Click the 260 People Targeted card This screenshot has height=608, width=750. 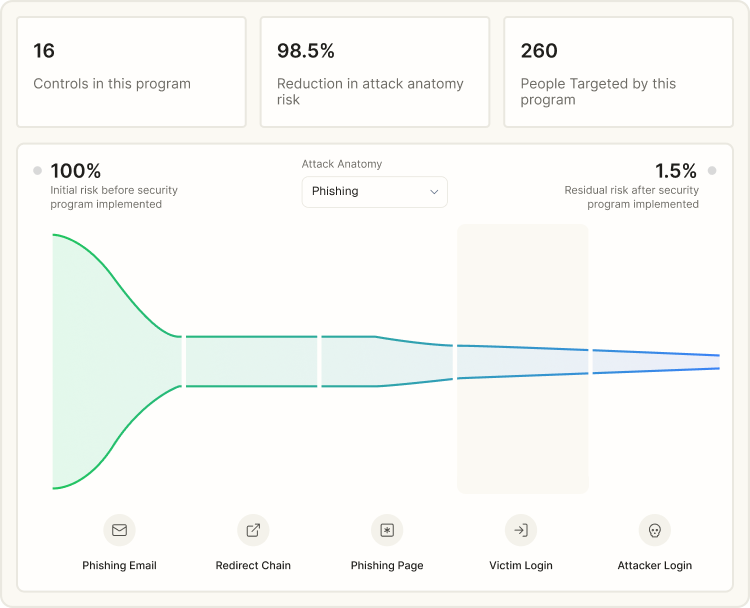pos(618,72)
